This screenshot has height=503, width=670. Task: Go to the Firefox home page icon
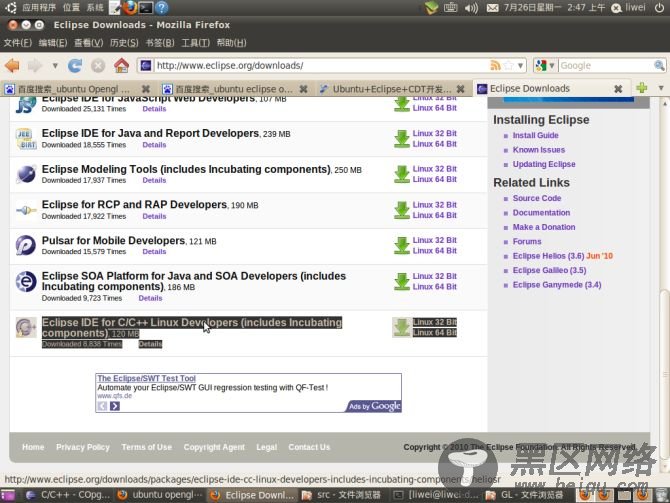click(x=121, y=65)
